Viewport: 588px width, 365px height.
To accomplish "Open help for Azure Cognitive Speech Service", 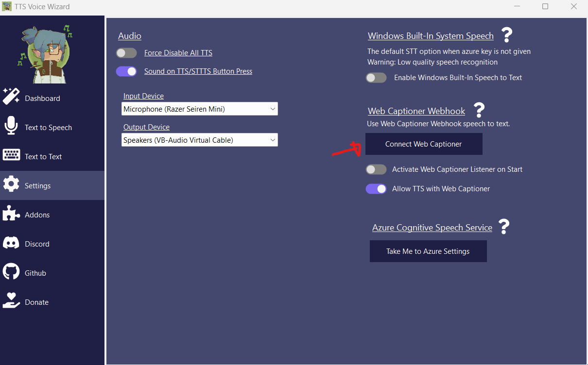I will tap(504, 226).
